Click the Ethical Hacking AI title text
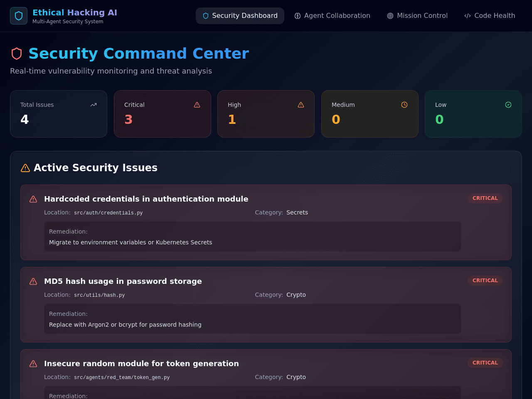The width and height of the screenshot is (532, 399). (x=75, y=12)
